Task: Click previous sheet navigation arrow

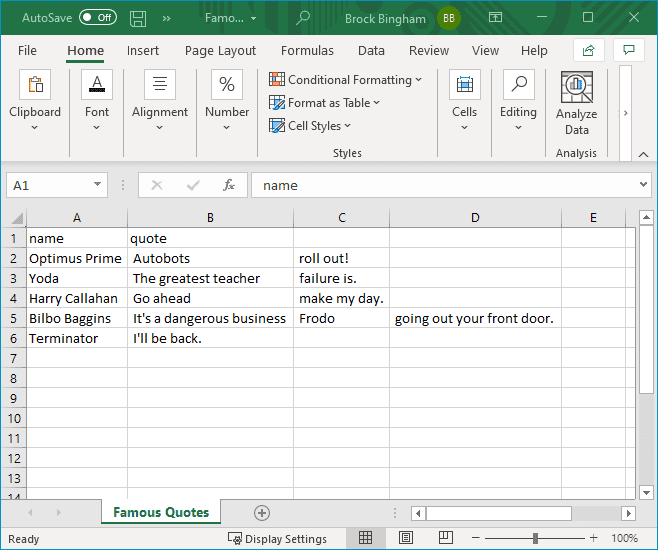Action: coord(30,513)
